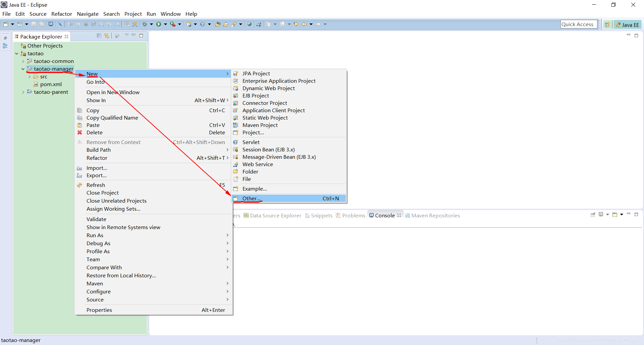This screenshot has width=644, height=345.
Task: Expand the taotao-common project
Action: pyautogui.click(x=23, y=61)
